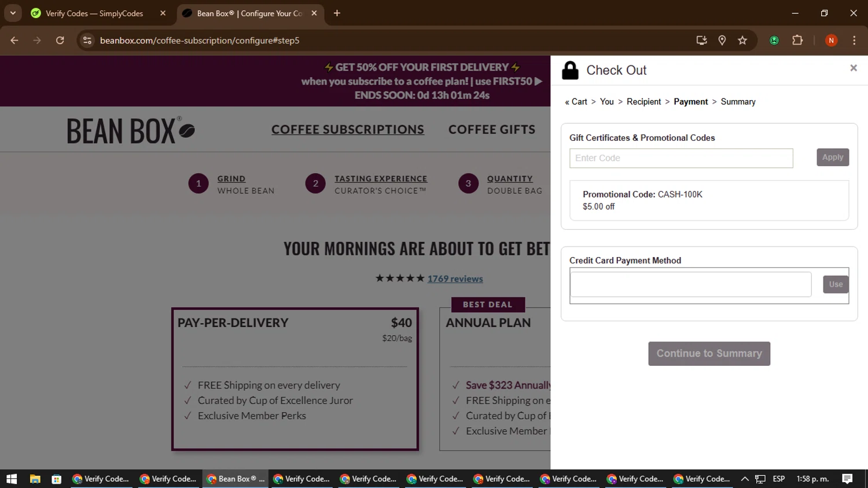Open Coffee Subscriptions menu

pyautogui.click(x=348, y=130)
